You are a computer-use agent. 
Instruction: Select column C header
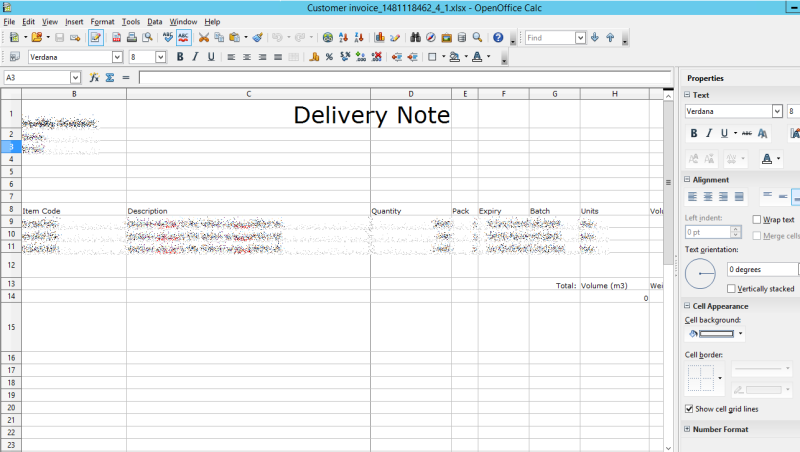click(247, 94)
